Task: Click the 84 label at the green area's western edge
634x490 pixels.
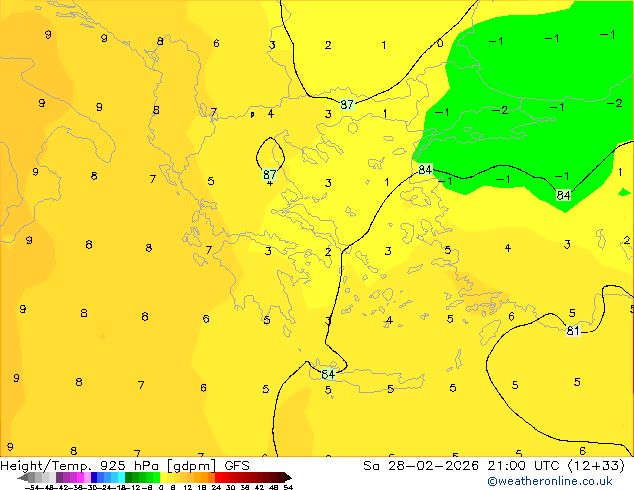Action: click(x=425, y=169)
